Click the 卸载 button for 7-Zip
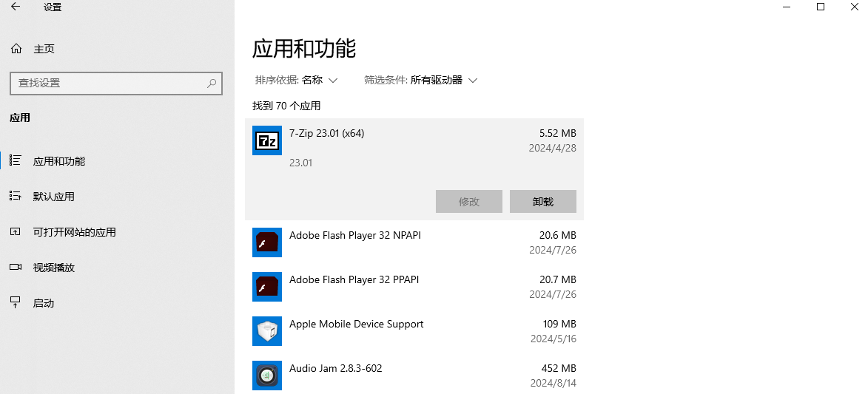This screenshot has height=394, width=868. tap(543, 201)
